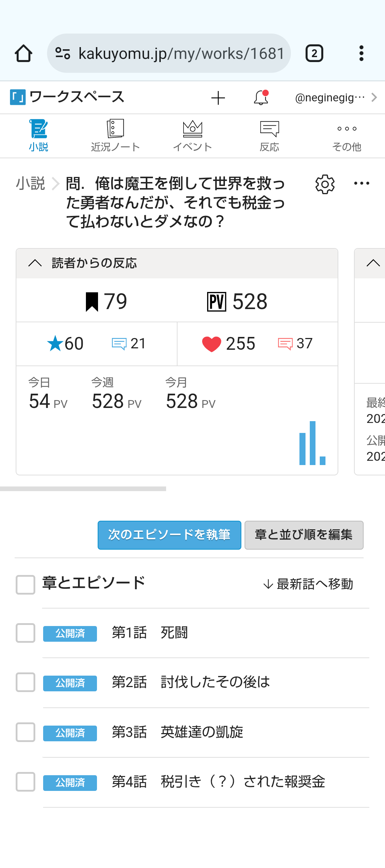Collapse the partially visible second panel

tap(373, 263)
